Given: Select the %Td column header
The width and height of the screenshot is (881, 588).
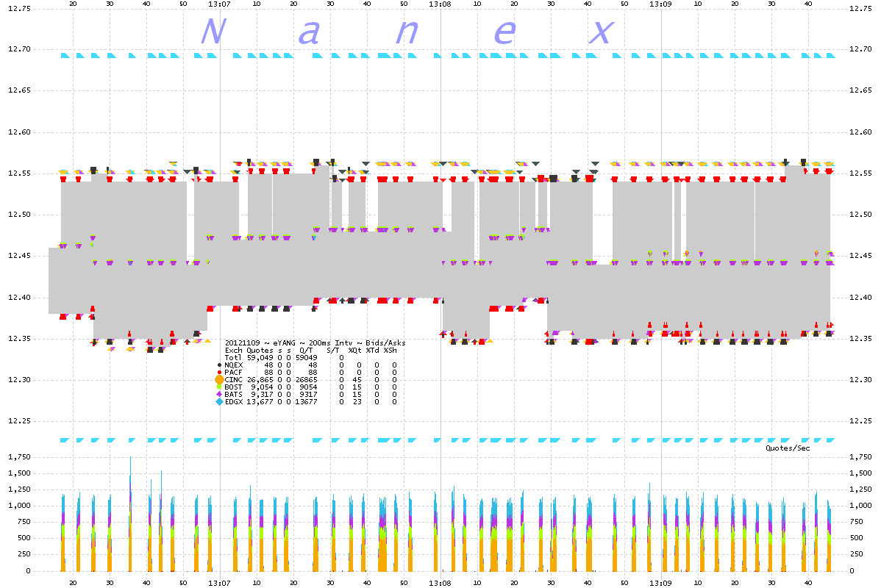Looking at the screenshot, I should [373, 351].
